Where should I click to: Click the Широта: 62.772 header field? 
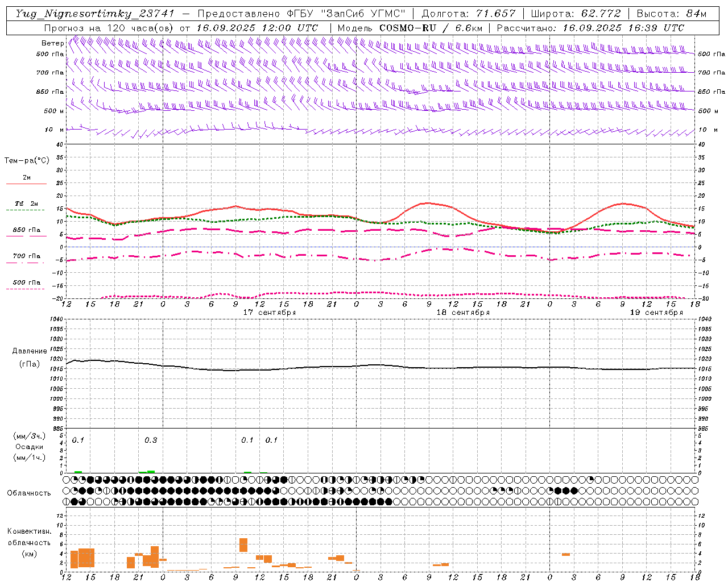pos(576,14)
